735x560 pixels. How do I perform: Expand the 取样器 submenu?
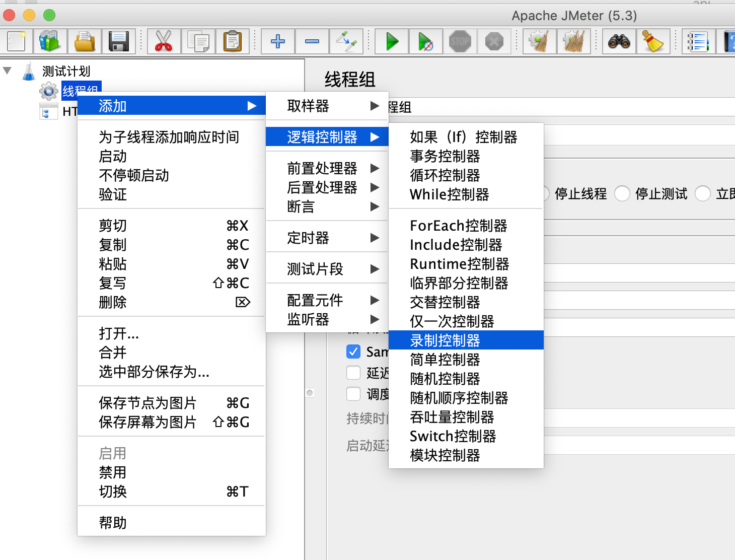coord(327,106)
